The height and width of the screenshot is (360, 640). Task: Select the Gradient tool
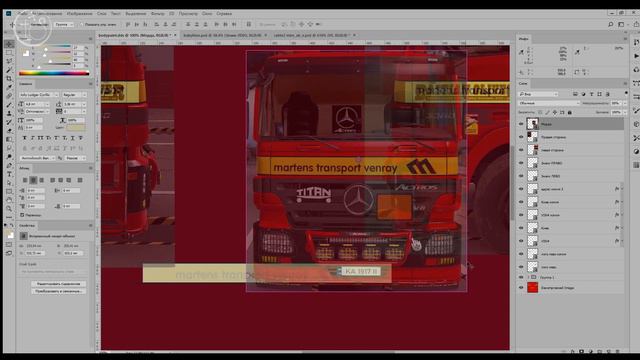coord(9,139)
